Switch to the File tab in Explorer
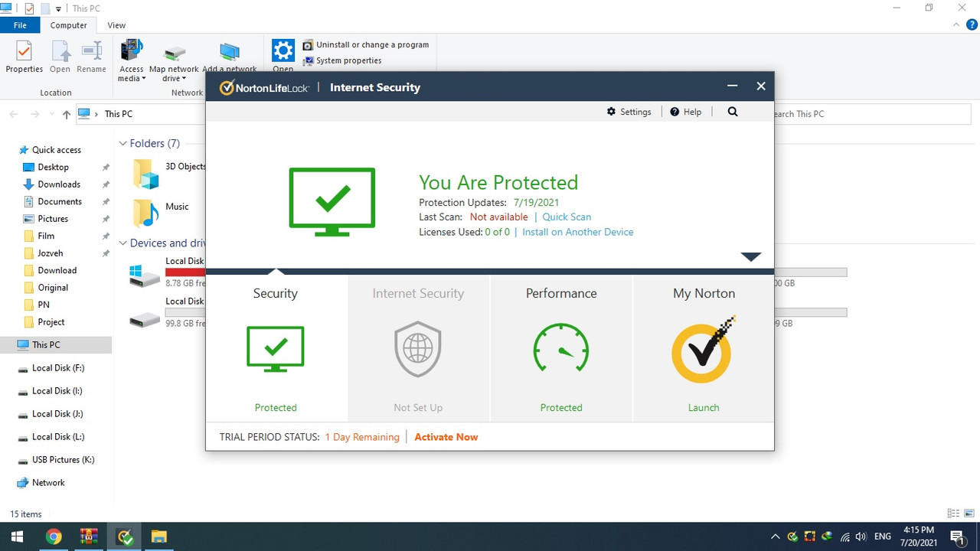The width and height of the screenshot is (980, 551). coord(20,25)
